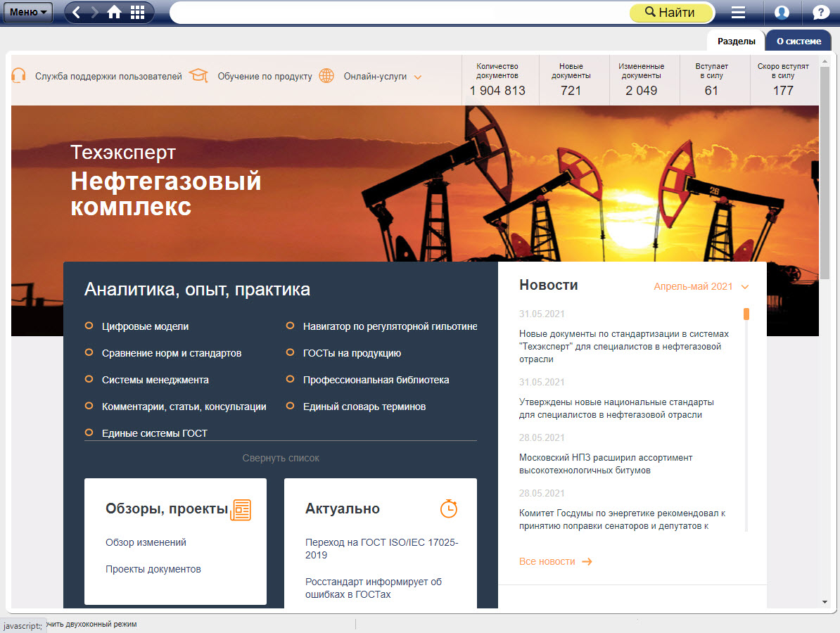This screenshot has height=633, width=840.
Task: Read news Утверждены новые национальные стандарты
Action: click(x=616, y=408)
